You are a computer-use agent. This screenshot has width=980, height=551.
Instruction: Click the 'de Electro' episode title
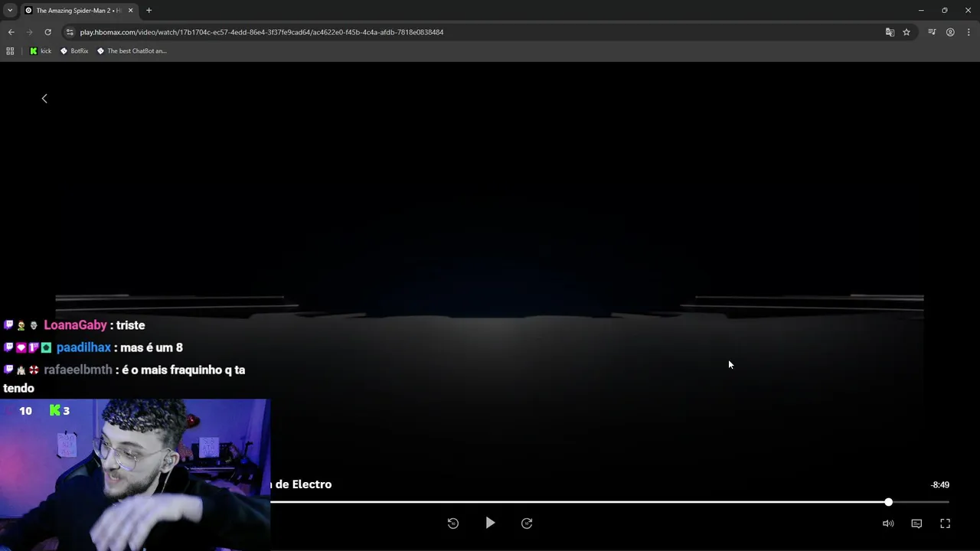tap(303, 484)
